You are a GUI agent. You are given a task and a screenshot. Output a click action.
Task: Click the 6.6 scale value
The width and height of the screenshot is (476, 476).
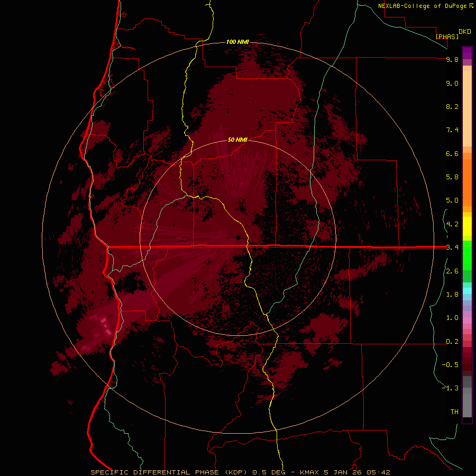(452, 153)
